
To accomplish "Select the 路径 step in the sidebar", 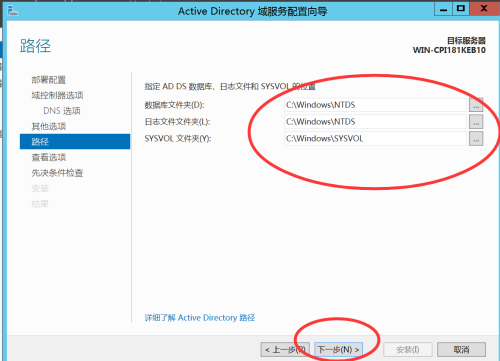I will pyautogui.click(x=75, y=142).
